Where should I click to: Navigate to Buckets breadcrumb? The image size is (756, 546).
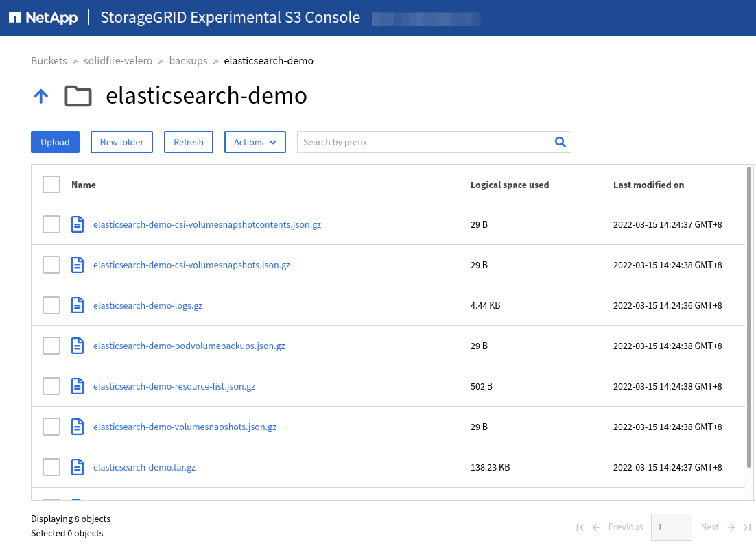(49, 61)
